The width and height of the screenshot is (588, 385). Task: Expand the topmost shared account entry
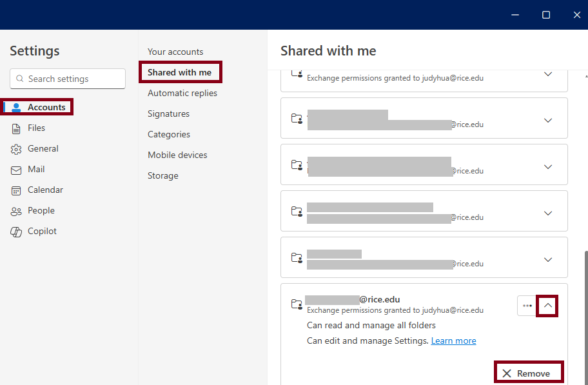[548, 74]
